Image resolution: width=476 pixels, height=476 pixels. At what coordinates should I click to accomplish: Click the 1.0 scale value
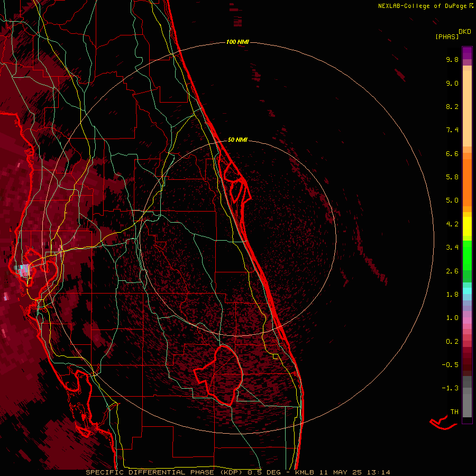pyautogui.click(x=452, y=318)
